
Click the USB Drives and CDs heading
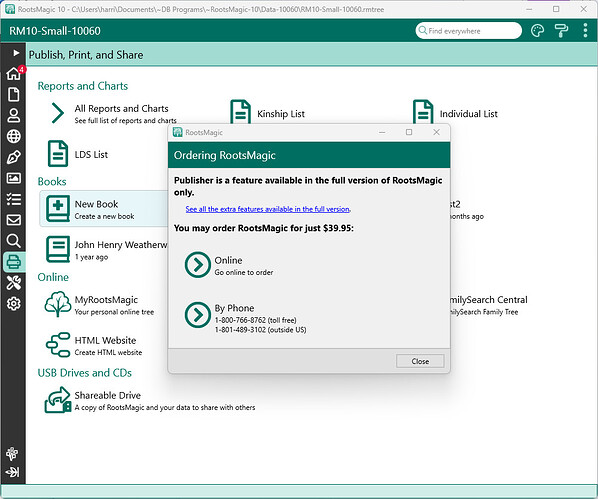coord(85,373)
